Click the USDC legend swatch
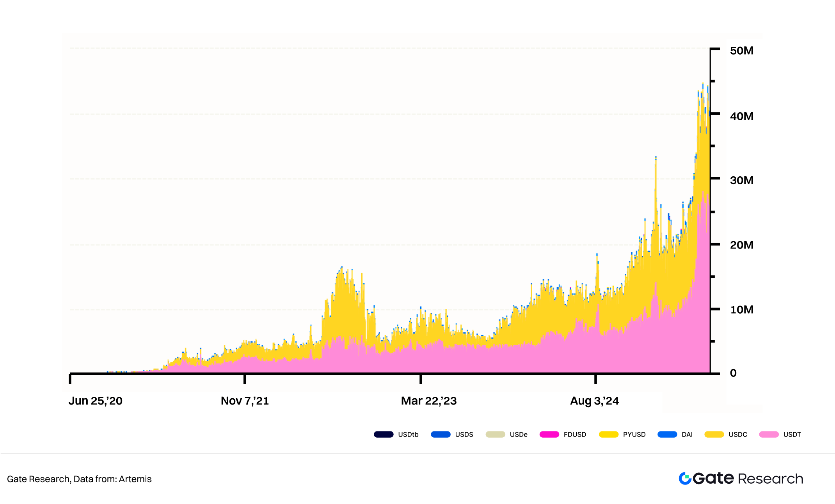This screenshot has width=835, height=504. tap(714, 435)
